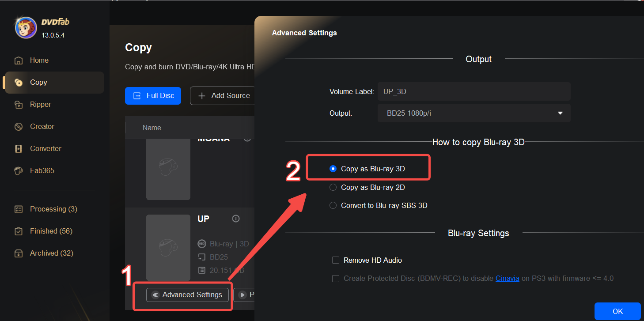The image size is (644, 321).
Task: Click the Archived icon in sidebar
Action: click(19, 253)
